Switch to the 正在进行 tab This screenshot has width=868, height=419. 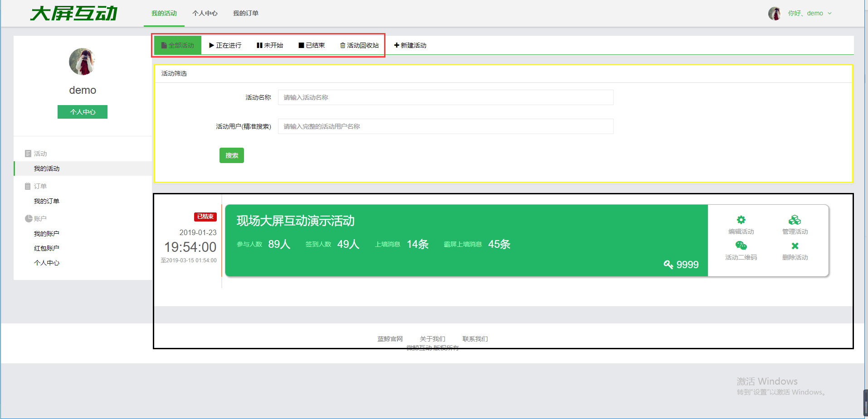(x=225, y=45)
